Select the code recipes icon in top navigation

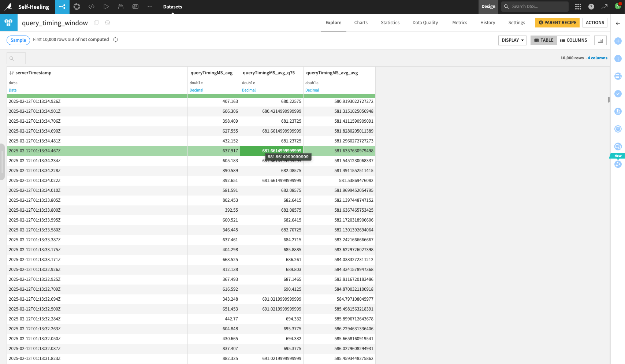pos(91,7)
